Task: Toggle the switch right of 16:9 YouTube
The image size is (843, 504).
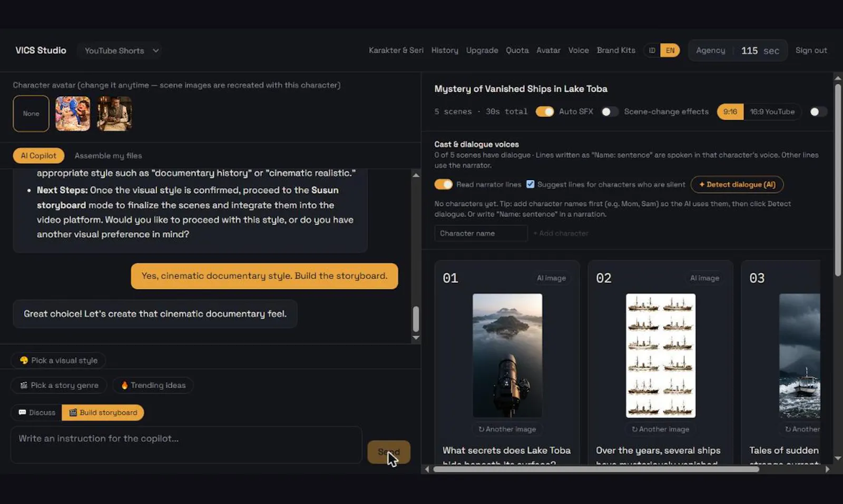Action: coord(818,112)
